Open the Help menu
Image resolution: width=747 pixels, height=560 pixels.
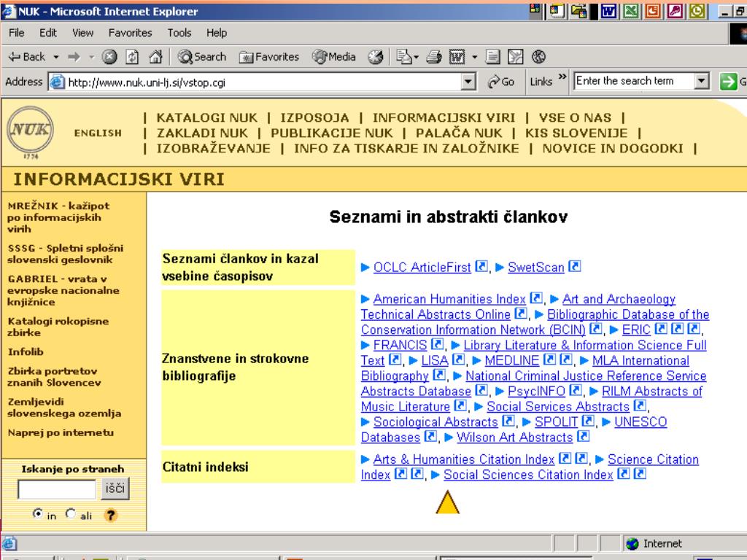(x=216, y=33)
